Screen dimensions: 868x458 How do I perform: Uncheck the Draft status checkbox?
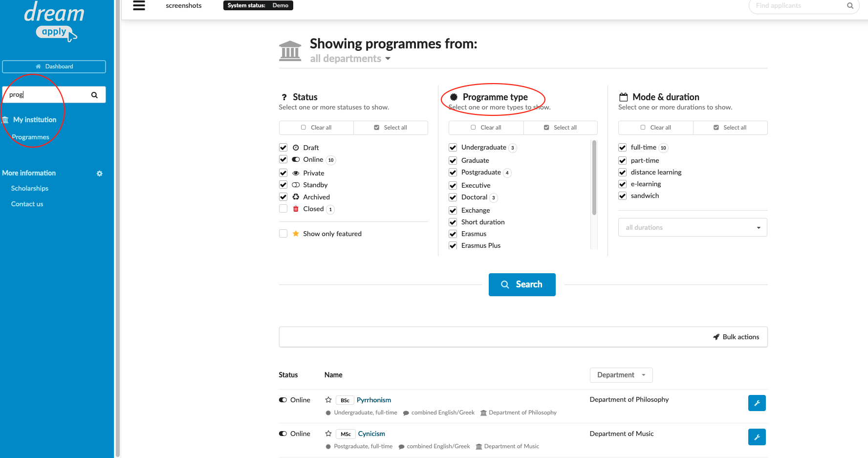pos(283,148)
